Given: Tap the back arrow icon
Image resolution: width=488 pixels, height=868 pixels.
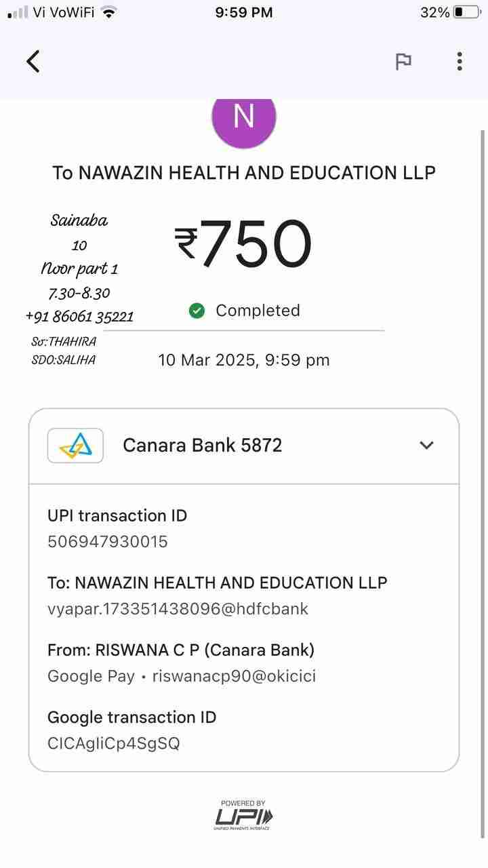Looking at the screenshot, I should point(33,61).
